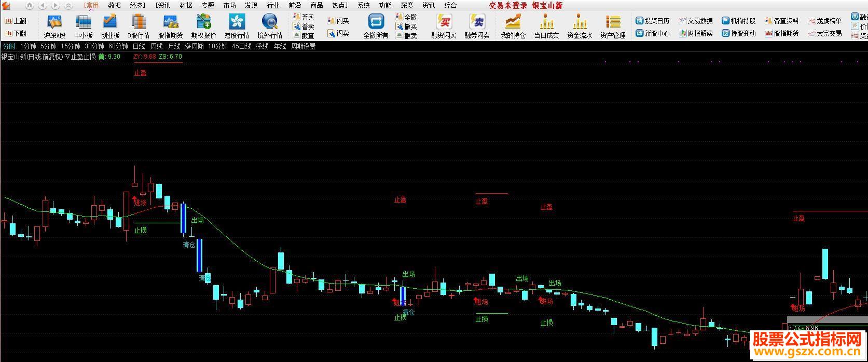Open the 功能 menu
Screen dimensions: 868x362
click(x=385, y=5)
